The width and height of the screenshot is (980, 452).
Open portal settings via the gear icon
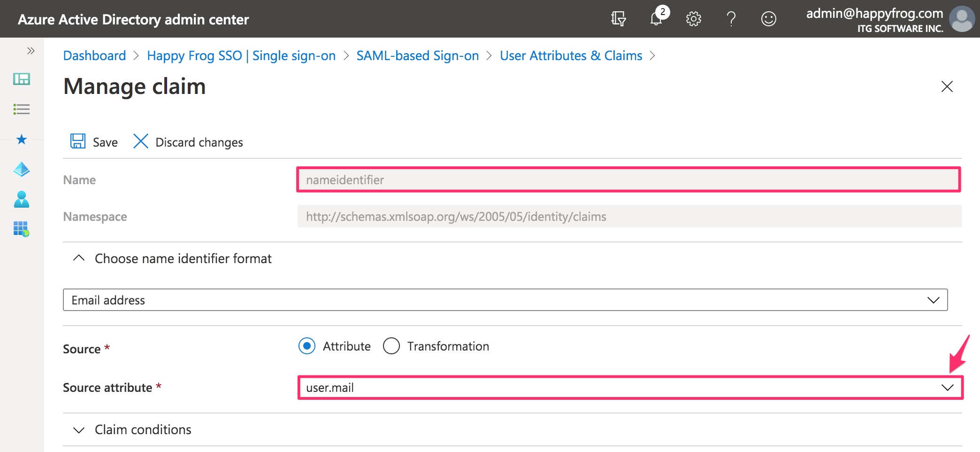point(693,19)
